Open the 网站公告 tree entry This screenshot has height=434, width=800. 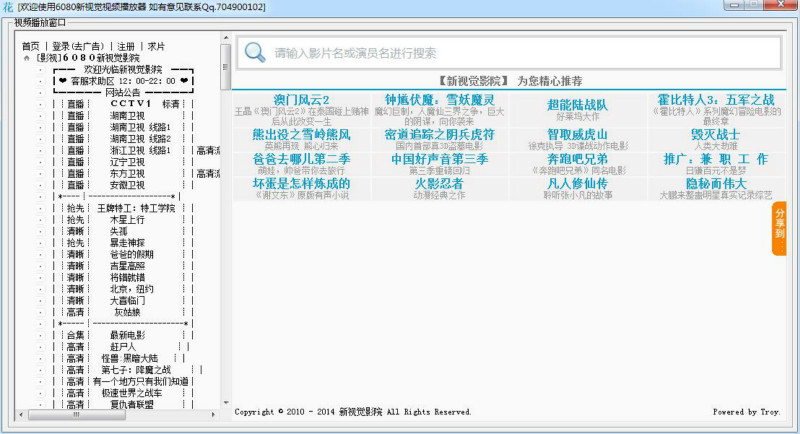tap(123, 93)
